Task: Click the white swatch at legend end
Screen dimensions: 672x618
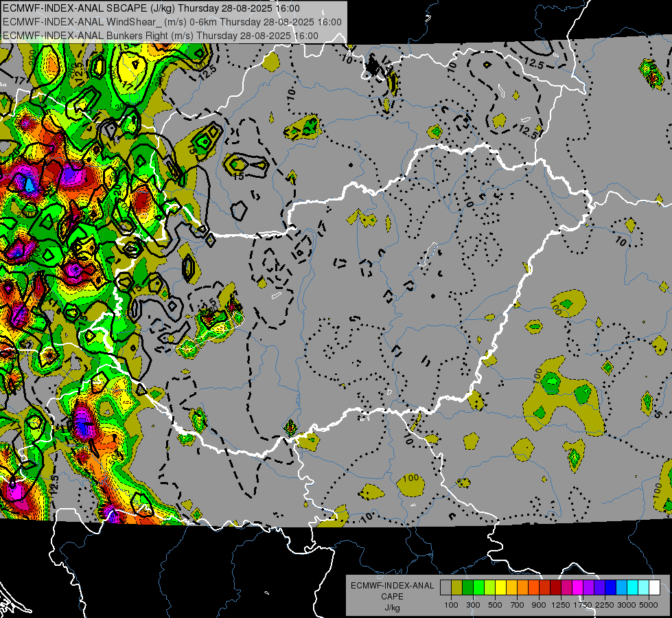Action: [x=654, y=587]
